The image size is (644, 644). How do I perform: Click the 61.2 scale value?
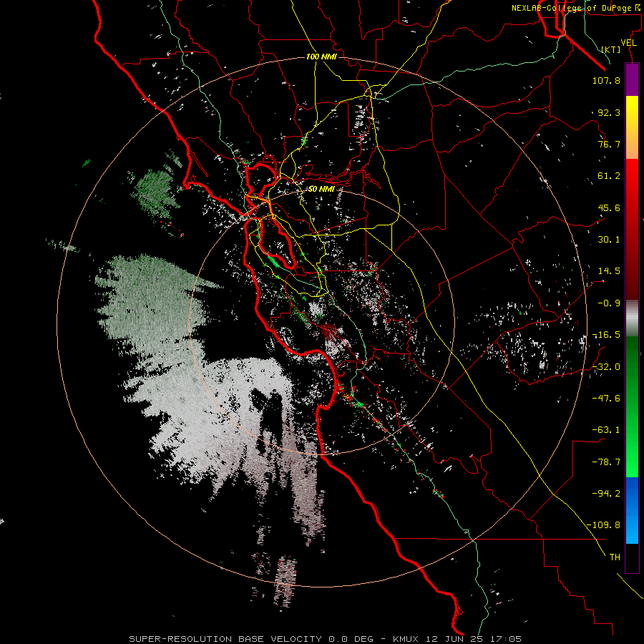[x=609, y=176]
